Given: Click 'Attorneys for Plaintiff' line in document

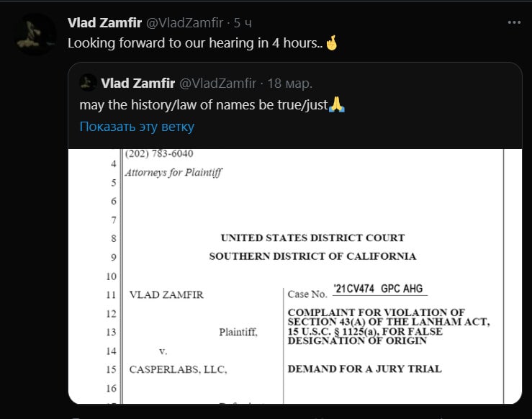Looking at the screenshot, I should (173, 173).
